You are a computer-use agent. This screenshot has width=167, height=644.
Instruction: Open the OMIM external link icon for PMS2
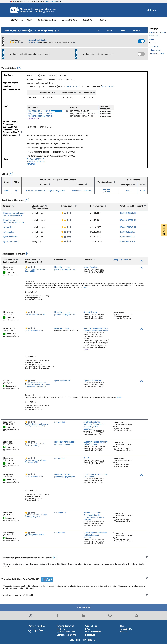pyautogui.click(x=16, y=190)
